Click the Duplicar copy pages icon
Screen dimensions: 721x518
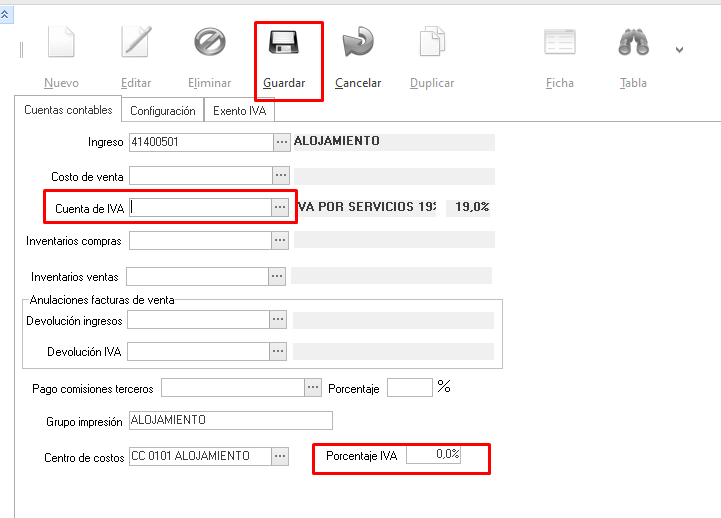click(x=431, y=42)
